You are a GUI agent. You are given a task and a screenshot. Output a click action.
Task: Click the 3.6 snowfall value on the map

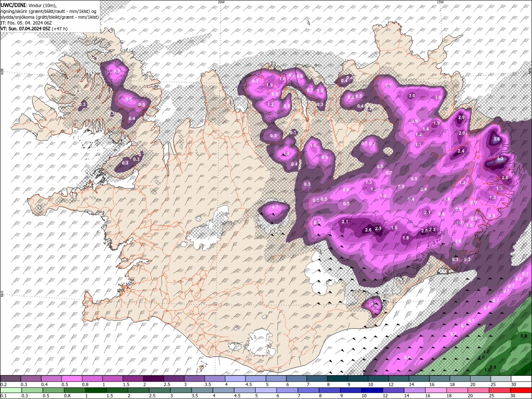(496, 139)
